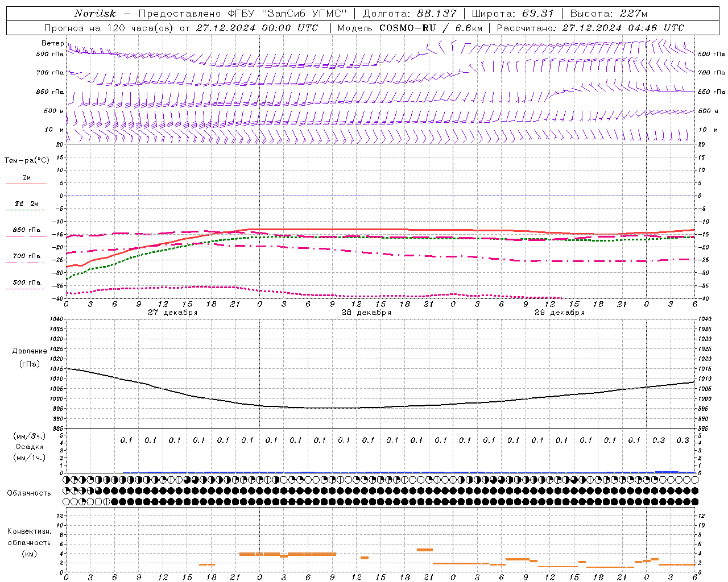Click the "Давление" pressure panel label
728x582 pixels.
pyautogui.click(x=30, y=351)
